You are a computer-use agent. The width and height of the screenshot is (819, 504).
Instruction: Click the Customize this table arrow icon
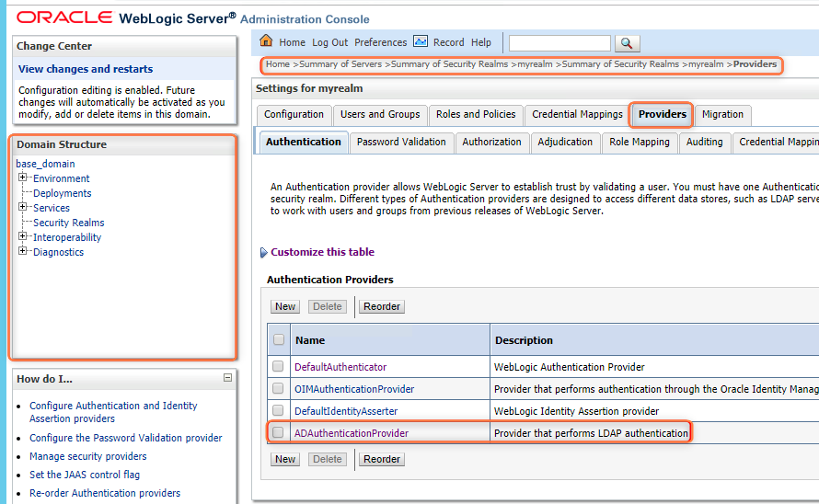[264, 252]
